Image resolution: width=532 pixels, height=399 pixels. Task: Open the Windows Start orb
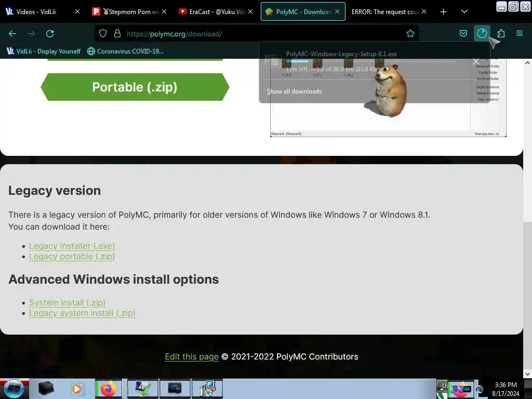[x=14, y=389]
